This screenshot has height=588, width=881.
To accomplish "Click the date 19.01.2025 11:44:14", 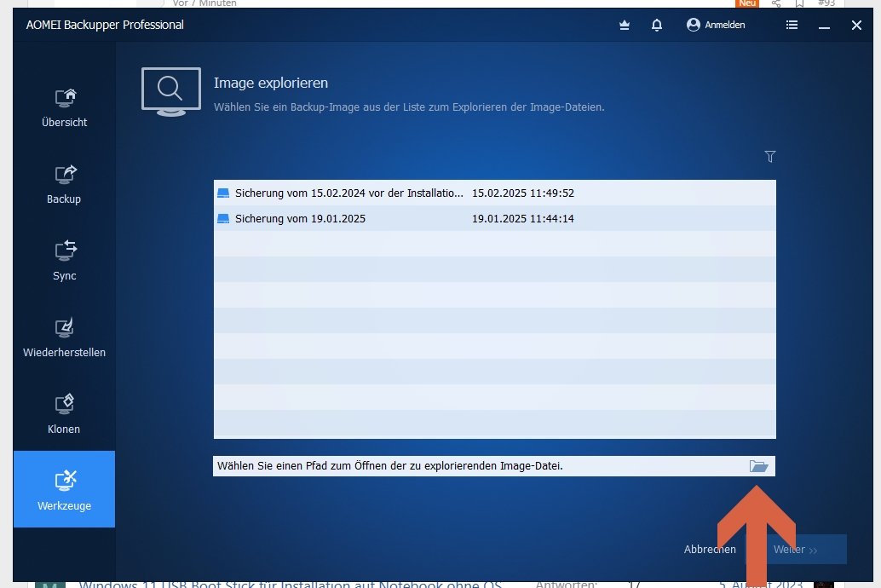I will [522, 219].
